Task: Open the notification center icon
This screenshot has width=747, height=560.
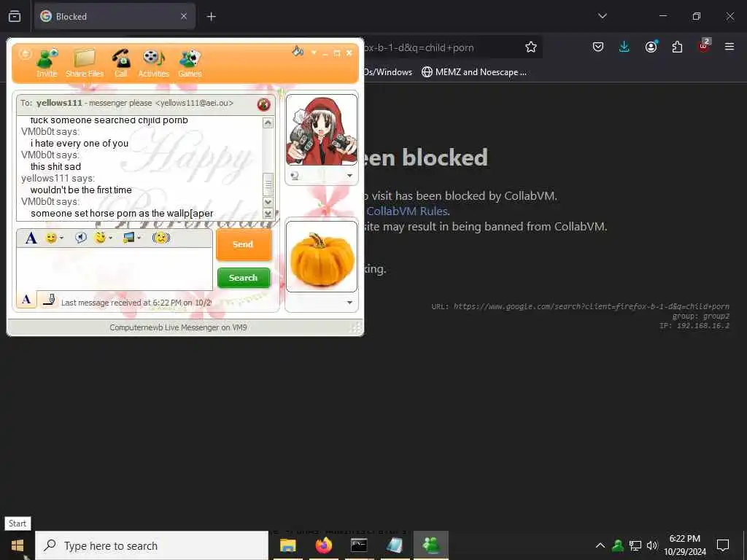Action: pos(723,545)
